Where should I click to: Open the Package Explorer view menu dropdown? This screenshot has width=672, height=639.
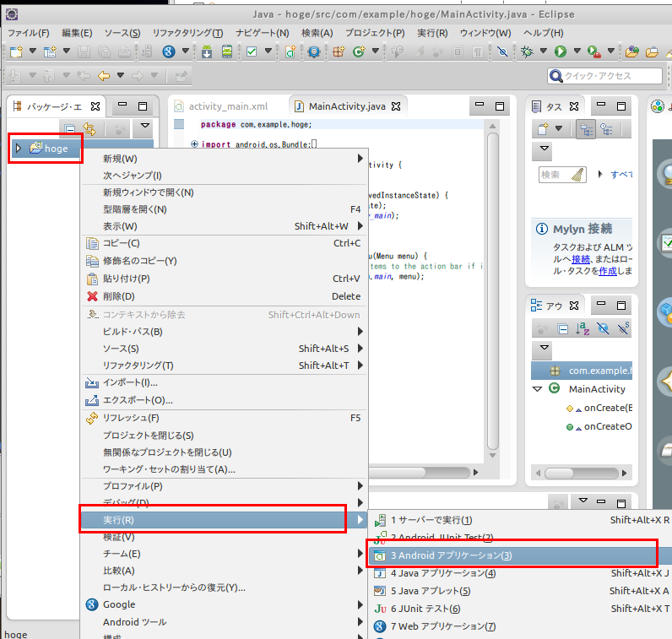pyautogui.click(x=145, y=126)
